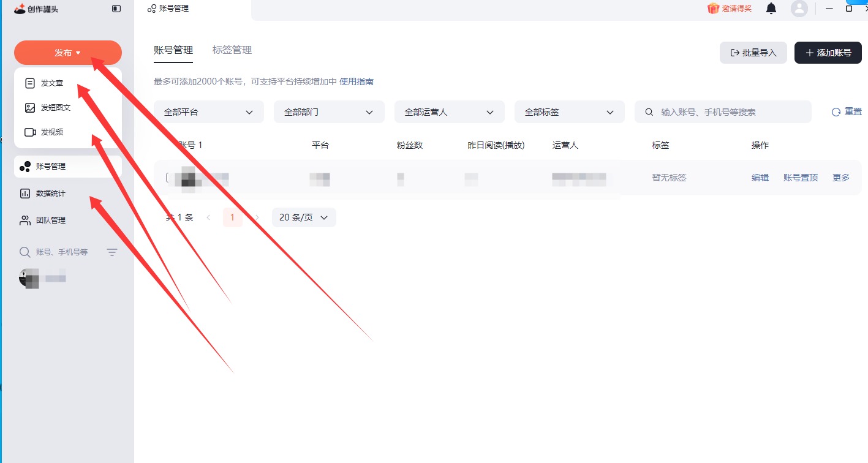Image resolution: width=868 pixels, height=463 pixels.
Task: Open 团队管理 from the sidebar
Action: pyautogui.click(x=50, y=220)
